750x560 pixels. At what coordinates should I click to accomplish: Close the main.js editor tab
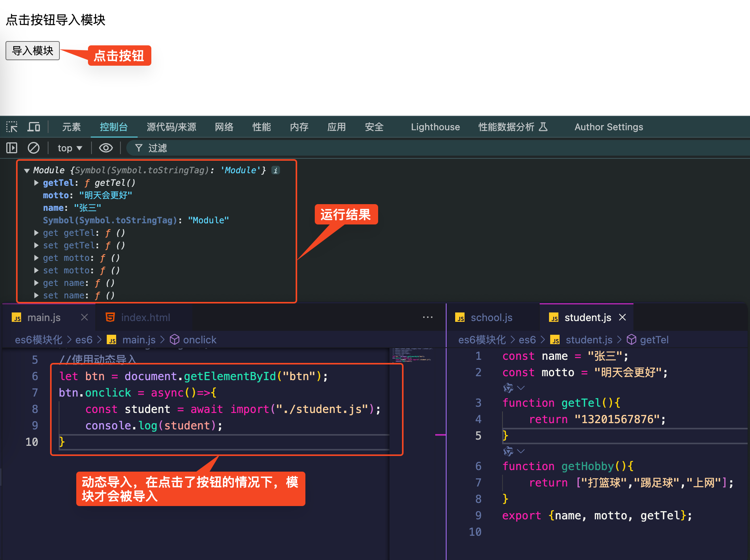84,317
